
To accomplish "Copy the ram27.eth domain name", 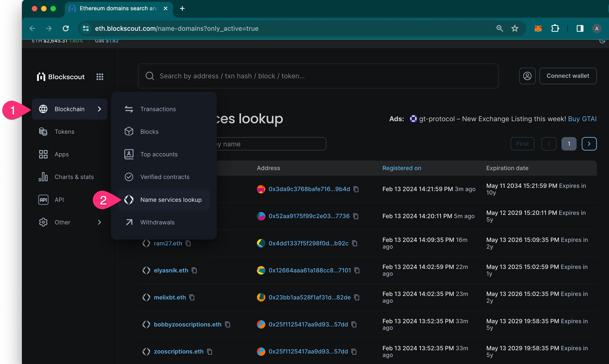I will (x=188, y=243).
